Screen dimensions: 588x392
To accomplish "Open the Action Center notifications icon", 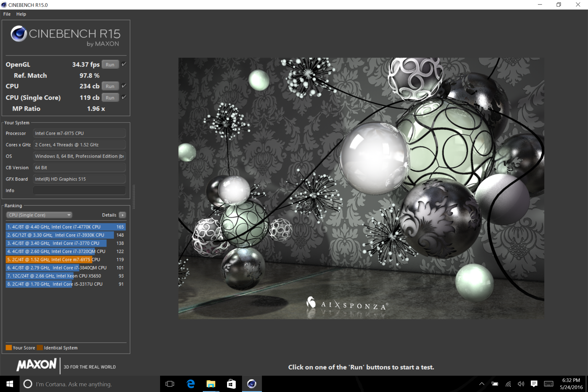I will (x=534, y=384).
